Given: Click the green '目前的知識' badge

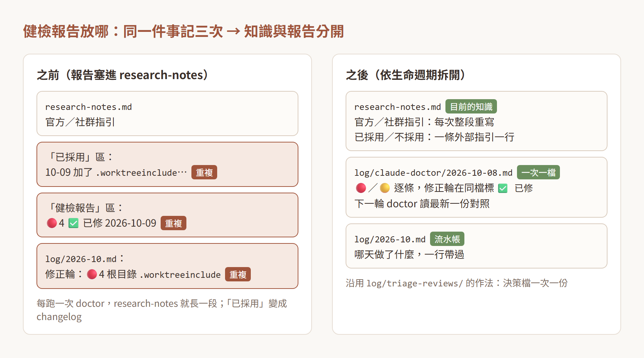Looking at the screenshot, I should pos(471,106).
